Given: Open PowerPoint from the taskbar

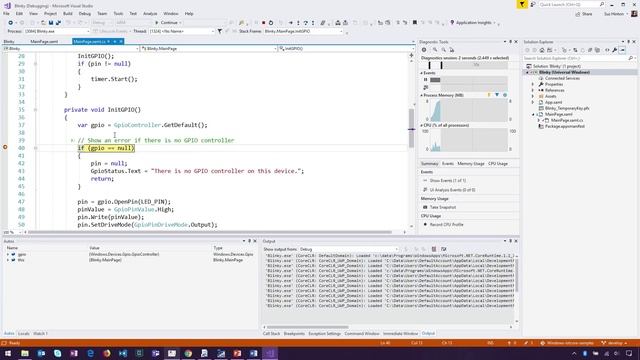Looking at the screenshot, I should 237,353.
